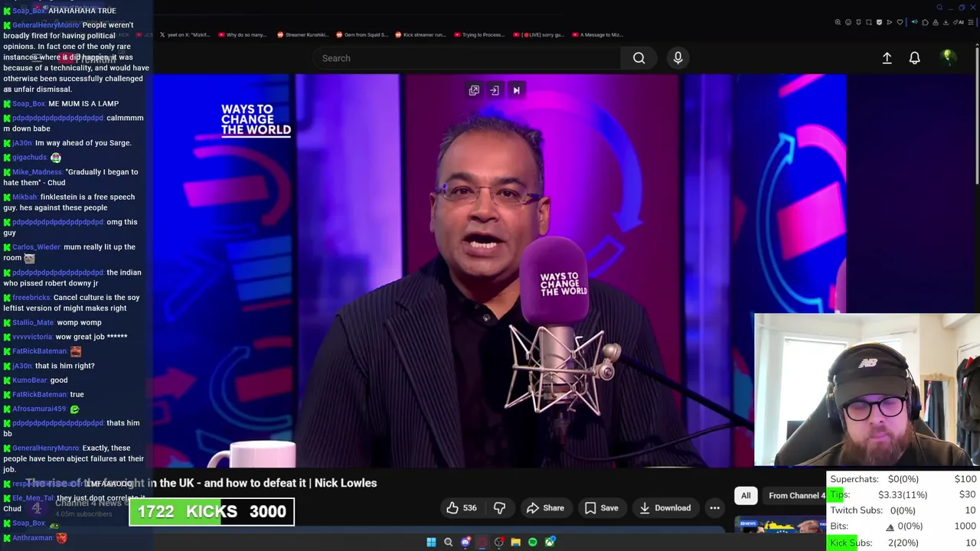Open the easy setup sliders icon
Screen dimensions: 980x551
[x=971, y=22]
